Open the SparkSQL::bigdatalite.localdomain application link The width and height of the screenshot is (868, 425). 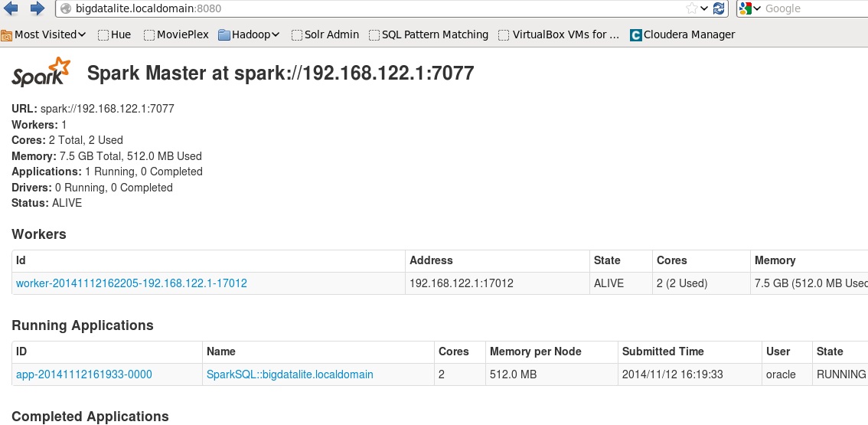click(x=290, y=374)
